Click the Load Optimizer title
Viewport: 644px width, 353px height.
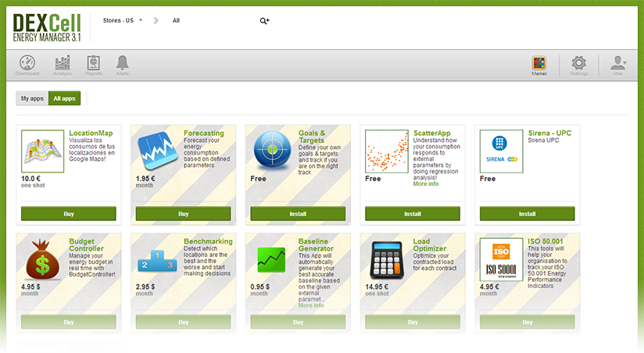pyautogui.click(x=430, y=245)
